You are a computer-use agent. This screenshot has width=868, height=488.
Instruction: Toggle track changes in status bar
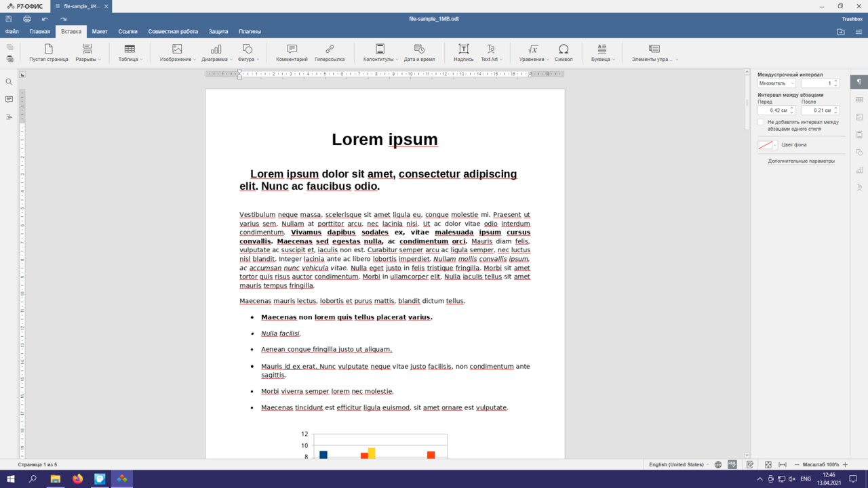point(750,465)
